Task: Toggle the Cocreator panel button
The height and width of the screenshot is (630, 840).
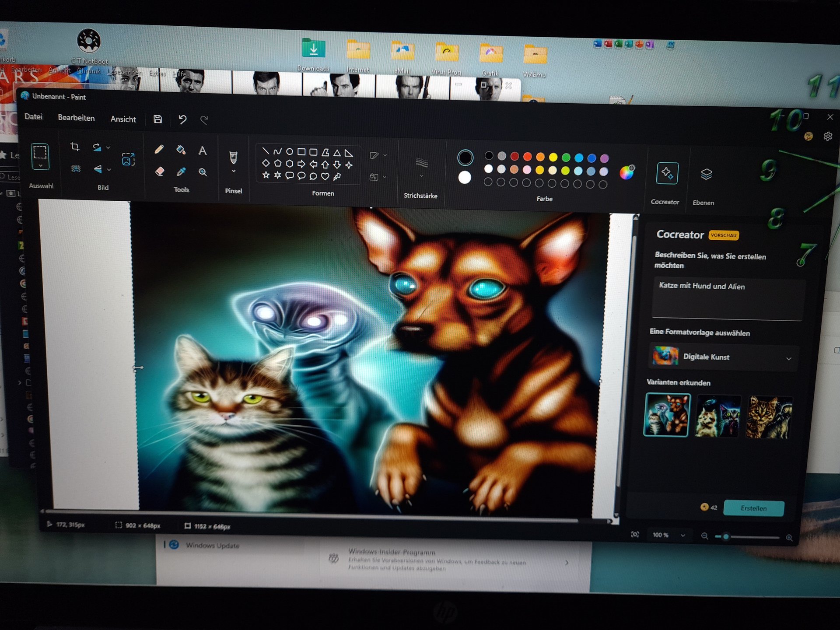Action: pos(667,173)
